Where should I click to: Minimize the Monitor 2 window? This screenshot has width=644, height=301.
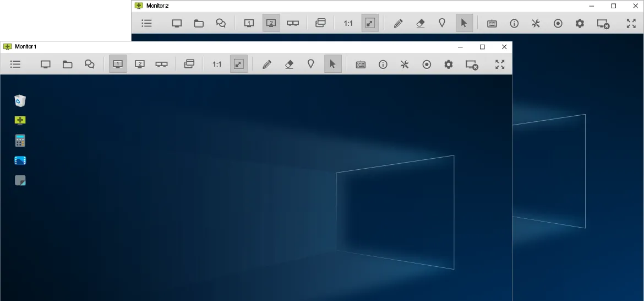[592, 6]
